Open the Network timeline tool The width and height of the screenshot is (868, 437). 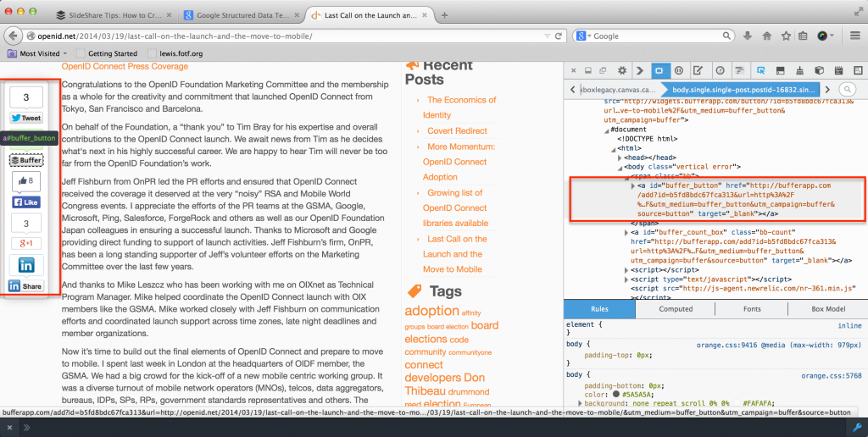(x=739, y=71)
